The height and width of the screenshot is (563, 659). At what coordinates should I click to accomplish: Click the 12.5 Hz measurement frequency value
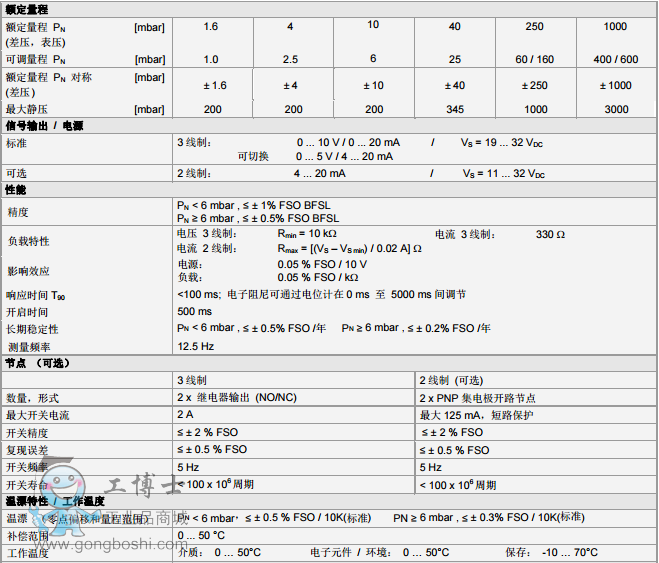pyautogui.click(x=195, y=346)
